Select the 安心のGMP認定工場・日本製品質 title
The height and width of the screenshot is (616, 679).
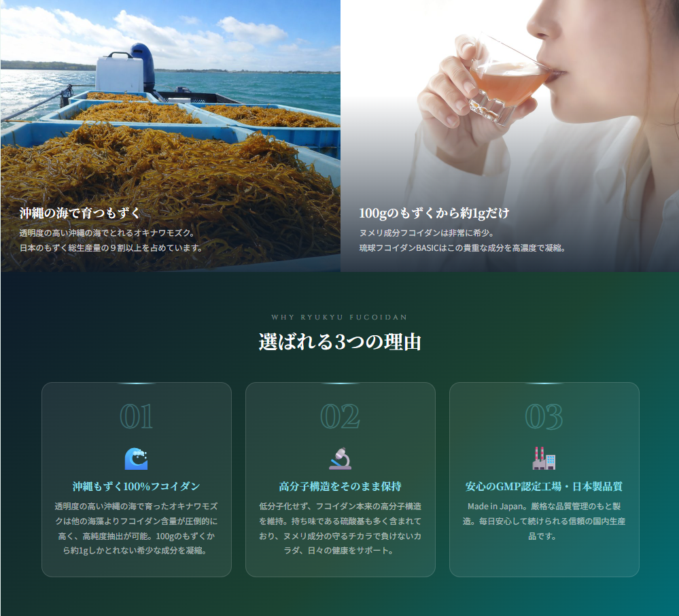(544, 487)
